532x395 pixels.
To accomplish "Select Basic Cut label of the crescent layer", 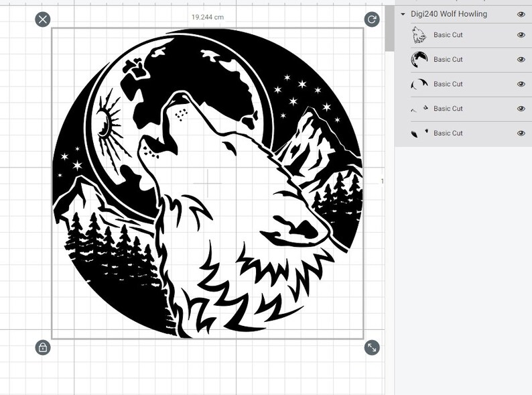I will [x=448, y=84].
